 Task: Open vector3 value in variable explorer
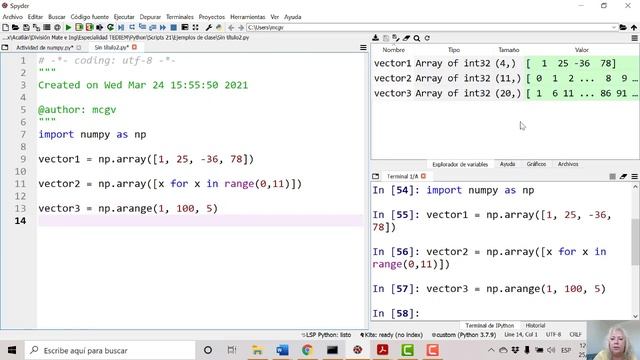pos(582,93)
